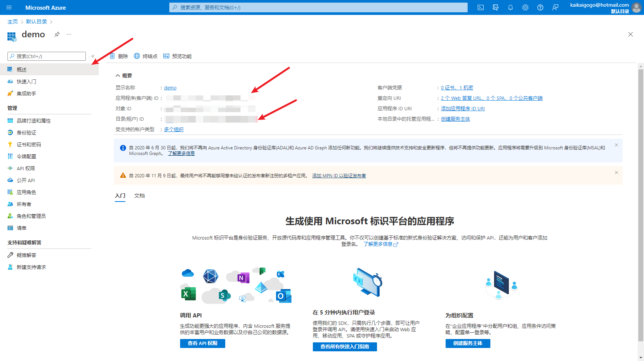Click the top search resources field
The height and width of the screenshot is (361, 644).
tap(318, 7)
